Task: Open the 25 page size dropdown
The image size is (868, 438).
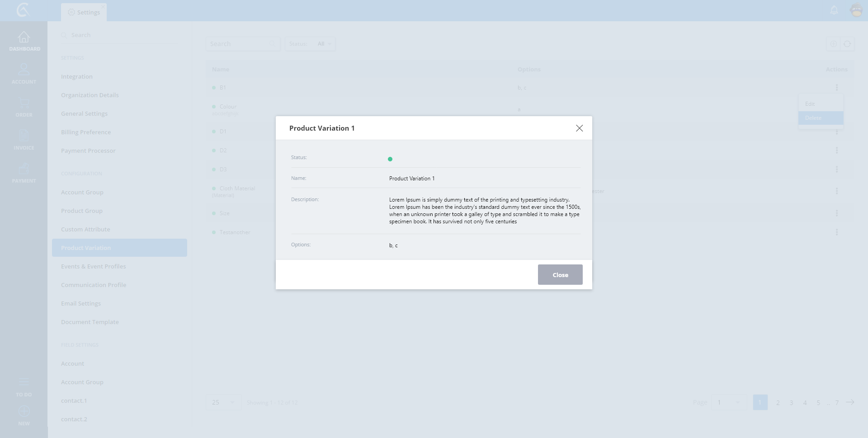Action: 223,402
